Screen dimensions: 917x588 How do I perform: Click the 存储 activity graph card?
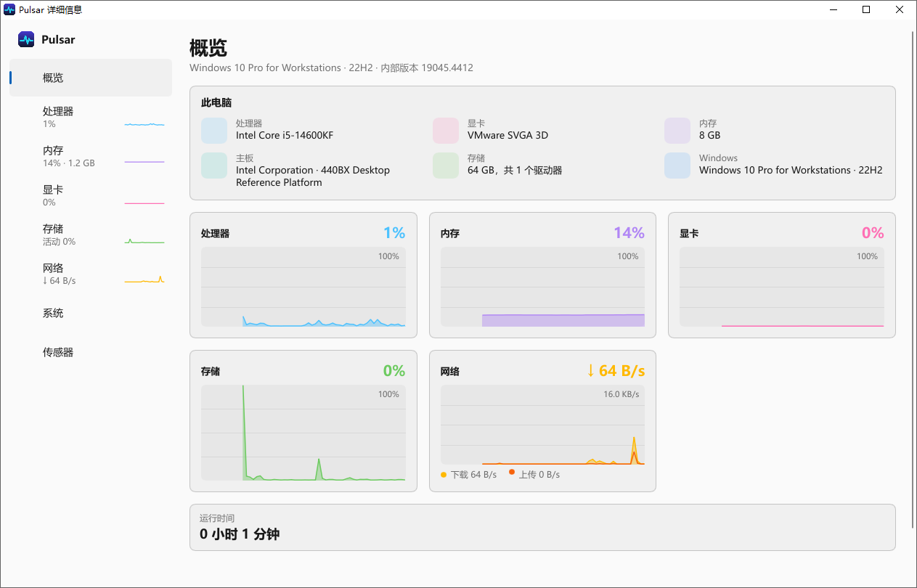point(303,421)
